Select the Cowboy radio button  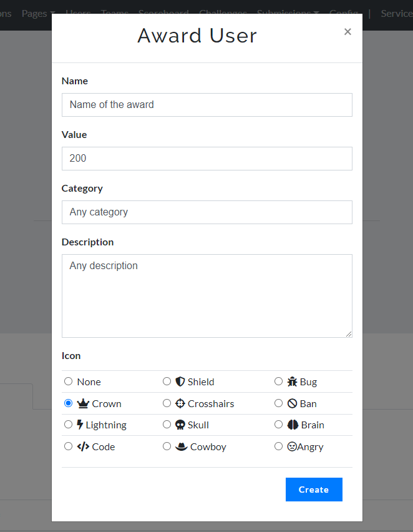[167, 446]
